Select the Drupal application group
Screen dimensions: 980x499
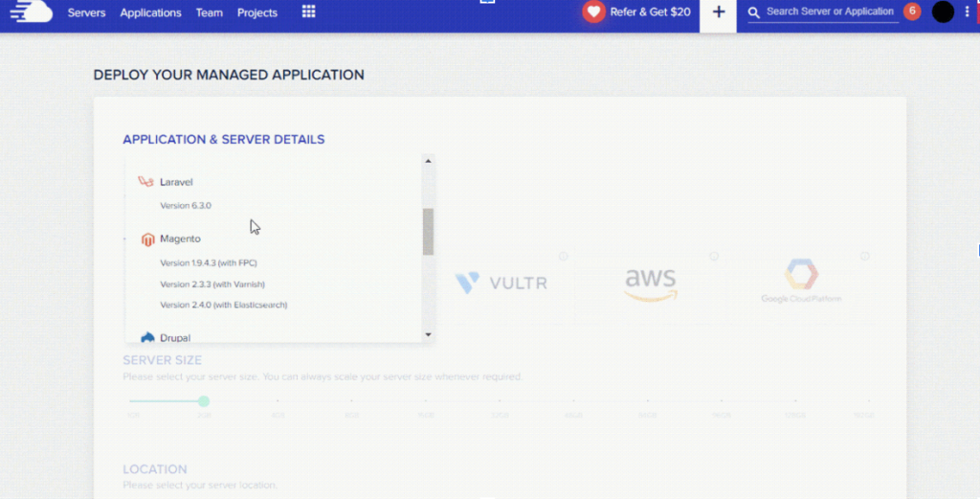click(x=175, y=338)
